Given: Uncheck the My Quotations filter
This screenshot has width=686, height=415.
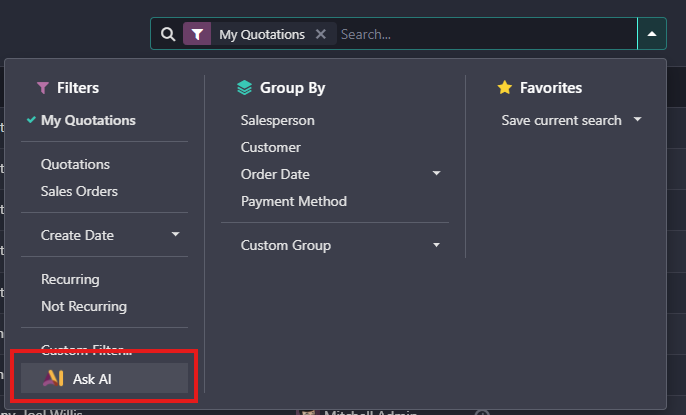Looking at the screenshot, I should click(x=88, y=120).
